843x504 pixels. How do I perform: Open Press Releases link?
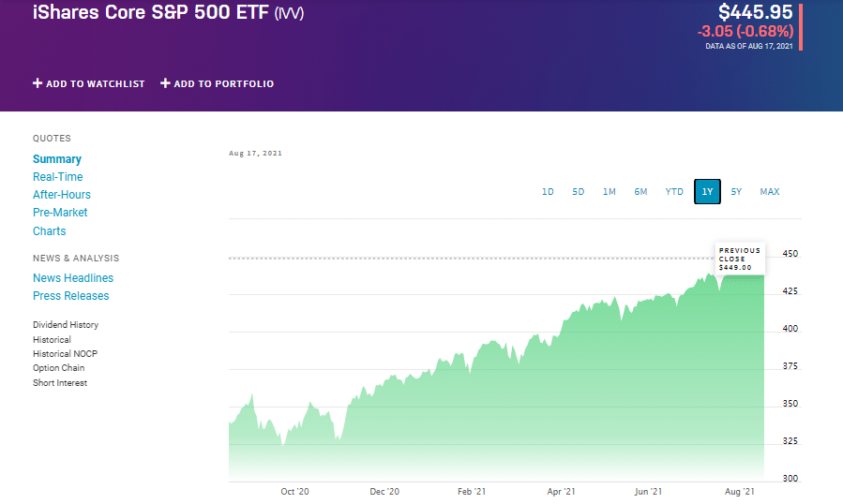point(71,295)
